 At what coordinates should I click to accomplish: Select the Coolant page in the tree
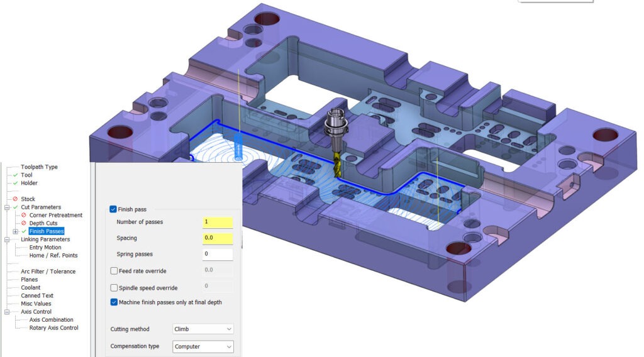point(31,288)
